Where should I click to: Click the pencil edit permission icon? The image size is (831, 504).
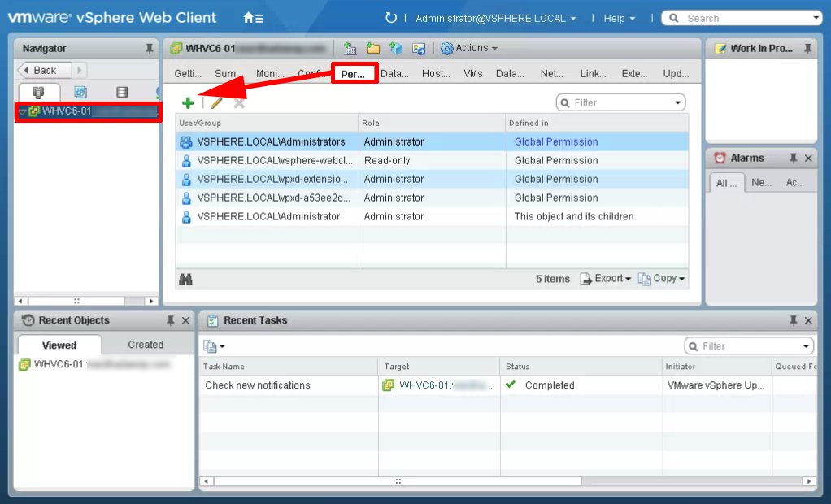[216, 102]
